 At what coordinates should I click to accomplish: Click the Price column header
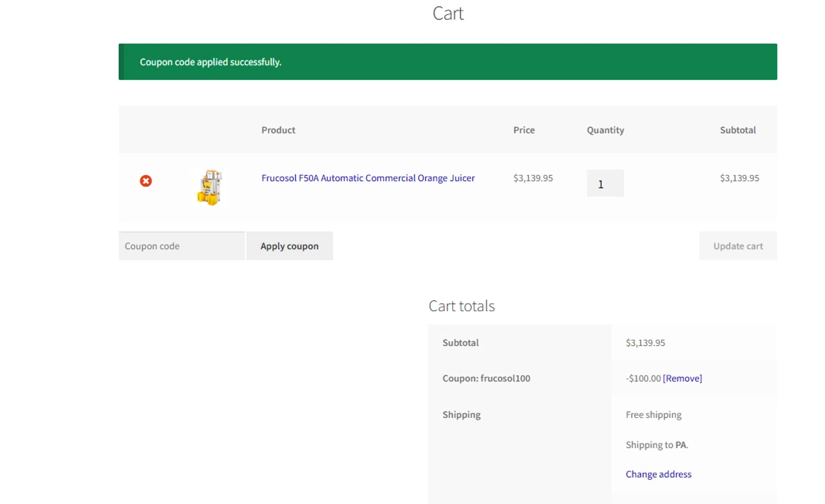click(x=524, y=130)
